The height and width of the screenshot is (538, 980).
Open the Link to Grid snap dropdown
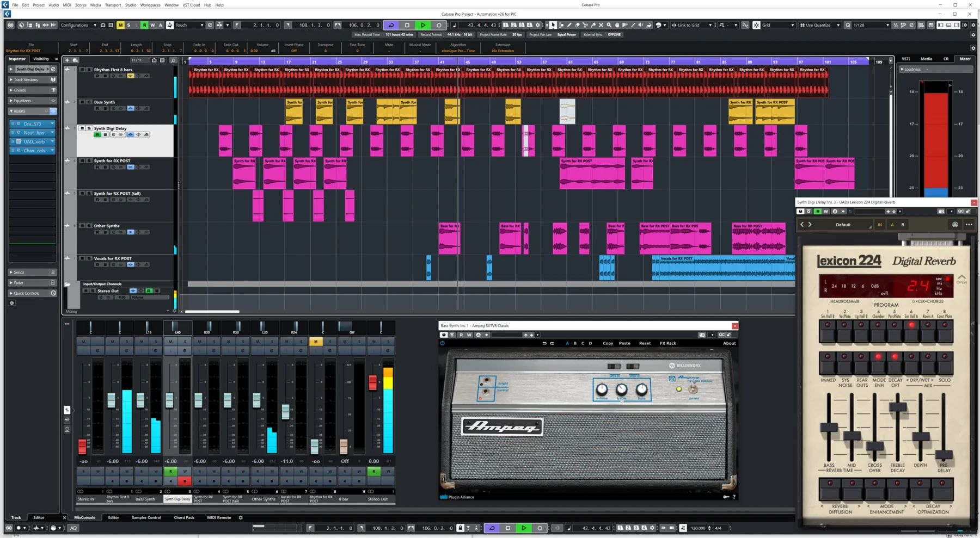point(692,25)
